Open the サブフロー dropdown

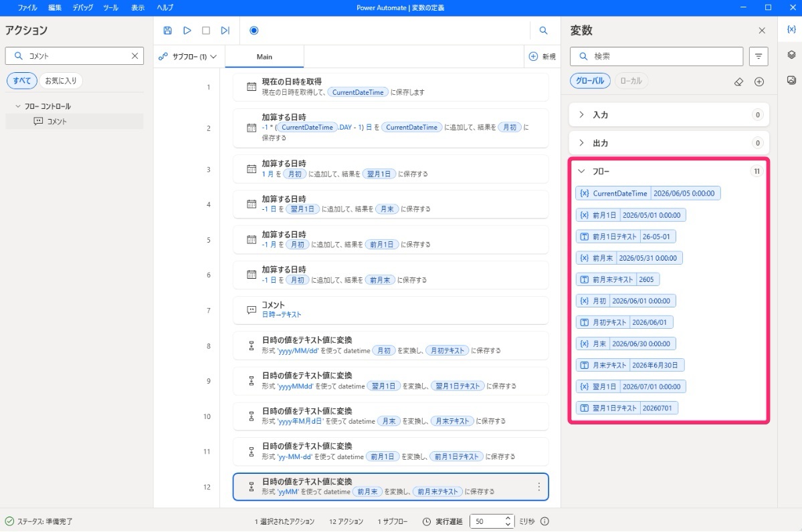tap(188, 57)
